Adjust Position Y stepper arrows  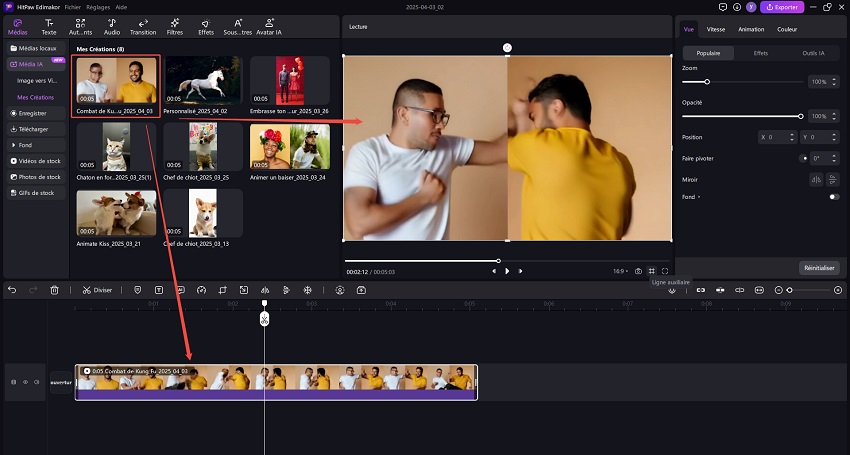834,137
